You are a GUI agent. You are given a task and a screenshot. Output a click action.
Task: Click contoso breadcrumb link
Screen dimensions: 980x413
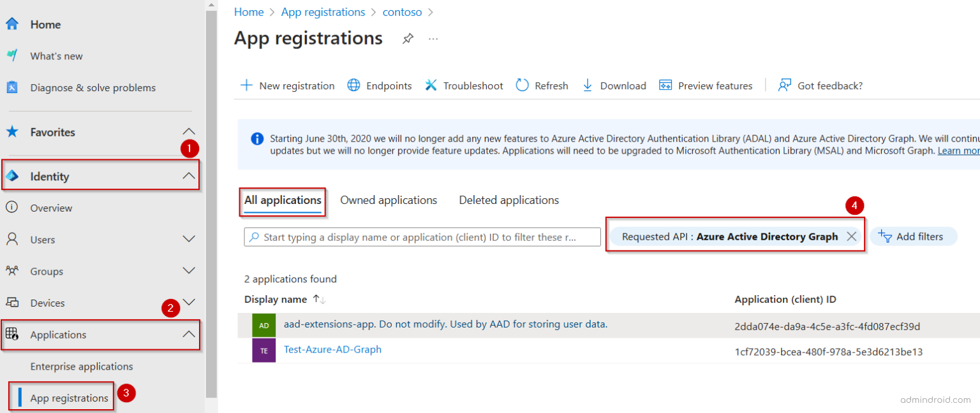(402, 12)
